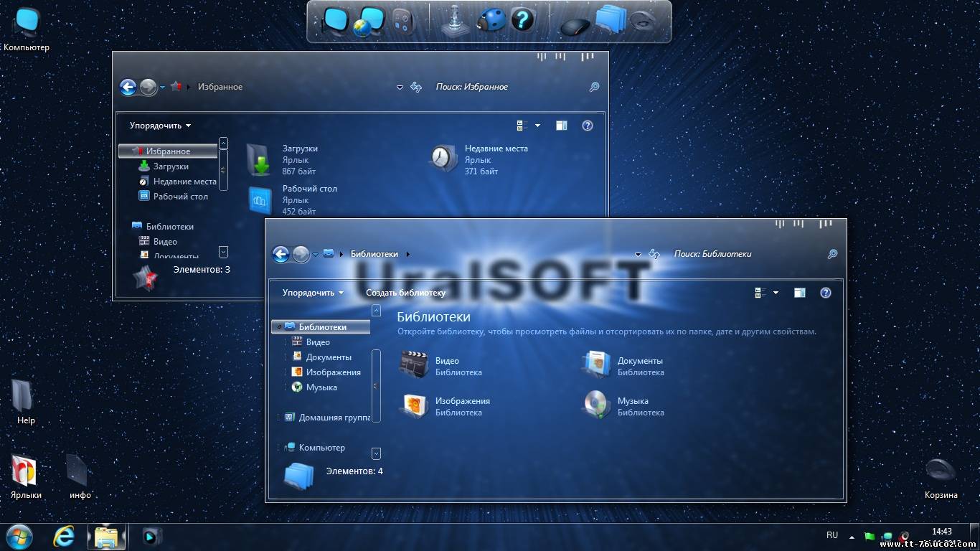Click the blue ladybug icon in the dock
The image size is (980, 551).
point(491,20)
